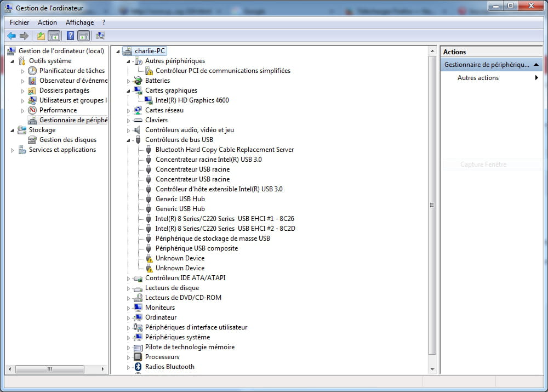Click the Up one level folder icon
The width and height of the screenshot is (548, 392).
[x=41, y=36]
